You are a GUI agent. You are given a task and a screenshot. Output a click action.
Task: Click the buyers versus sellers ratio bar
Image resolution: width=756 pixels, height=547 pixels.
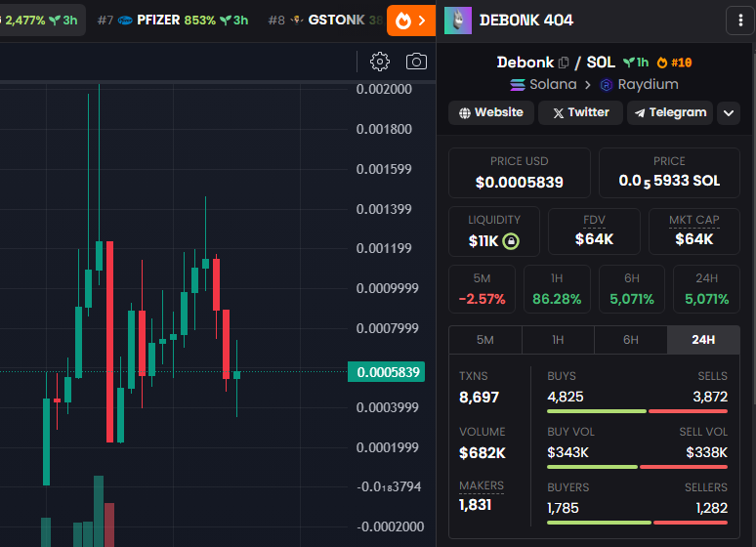[x=637, y=523]
